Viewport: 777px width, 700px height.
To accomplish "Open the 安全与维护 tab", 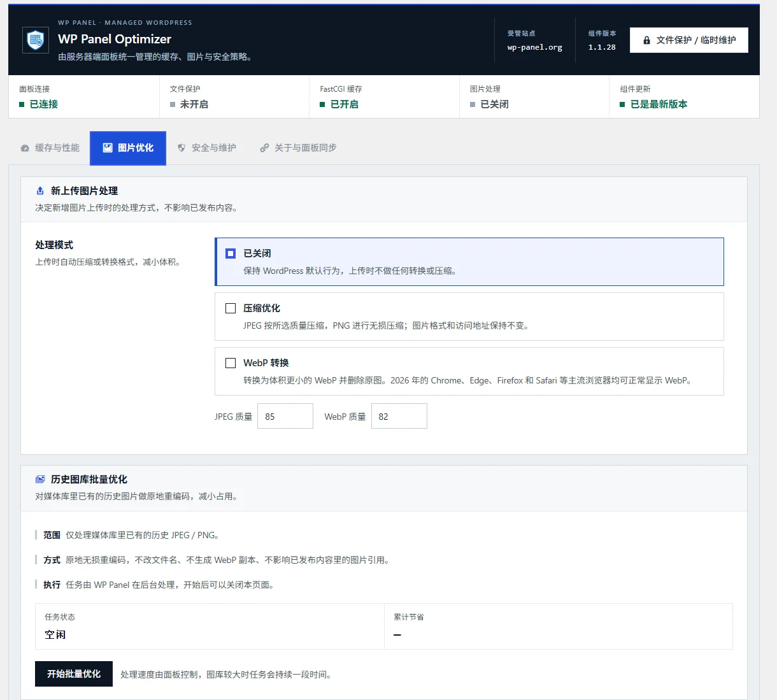I will (207, 148).
